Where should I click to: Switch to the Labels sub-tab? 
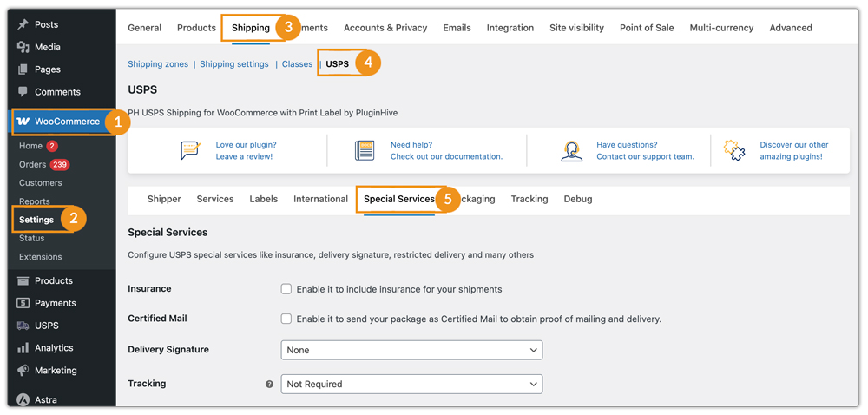pyautogui.click(x=264, y=199)
